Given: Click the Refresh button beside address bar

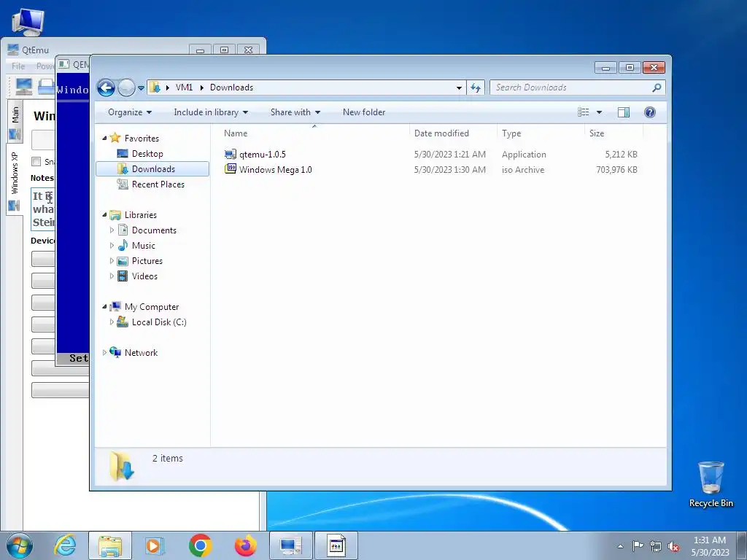Looking at the screenshot, I should pos(476,87).
